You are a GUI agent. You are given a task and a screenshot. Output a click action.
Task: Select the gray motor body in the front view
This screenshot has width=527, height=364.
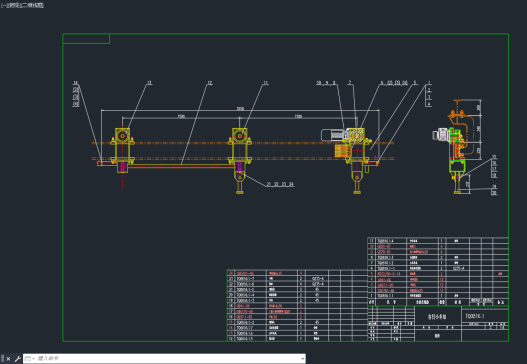[332, 135]
